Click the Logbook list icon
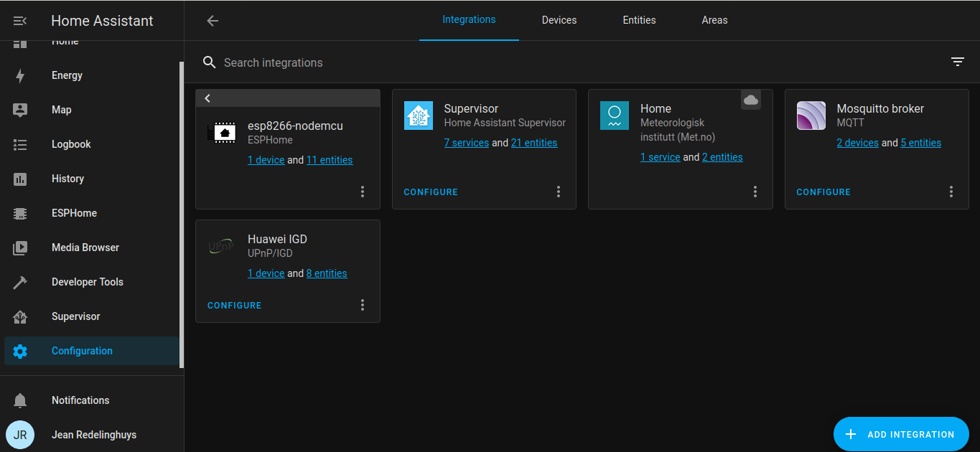The image size is (980, 452). tap(20, 144)
